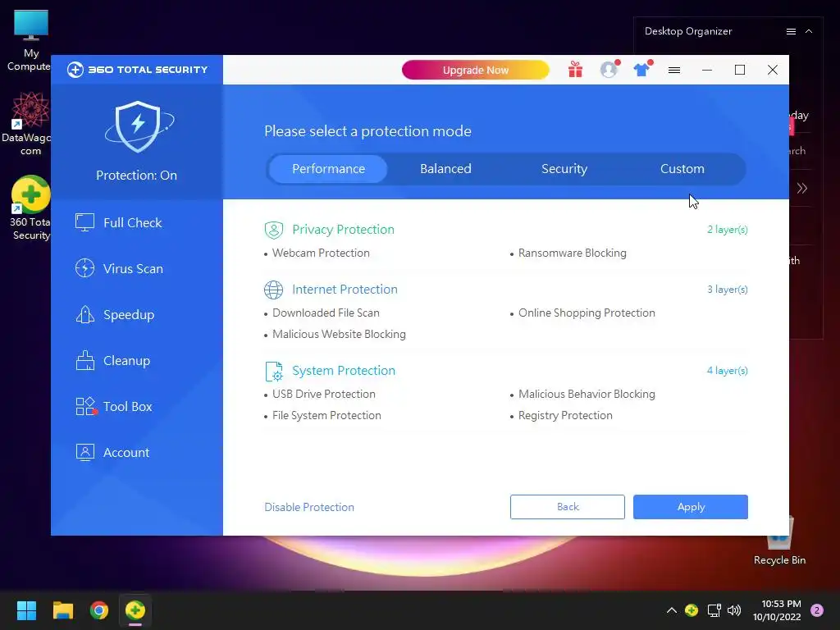Click the Account person icon
Screen dimensions: 840x630
(x=84, y=452)
